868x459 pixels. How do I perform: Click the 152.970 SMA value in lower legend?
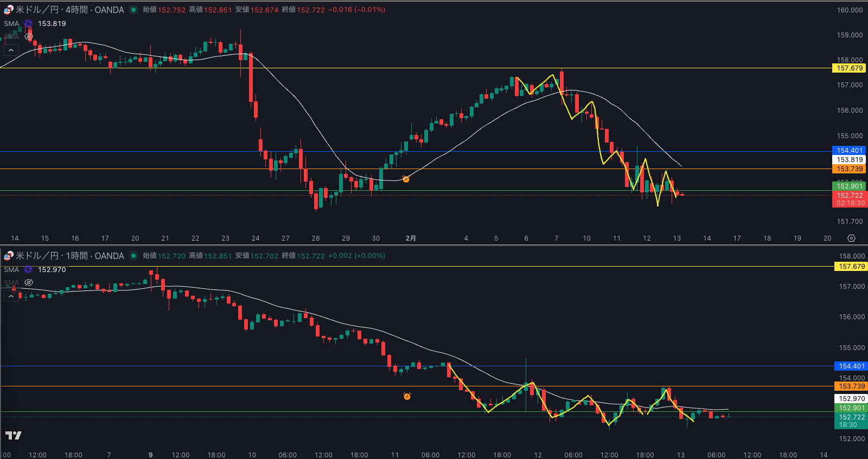pos(52,270)
